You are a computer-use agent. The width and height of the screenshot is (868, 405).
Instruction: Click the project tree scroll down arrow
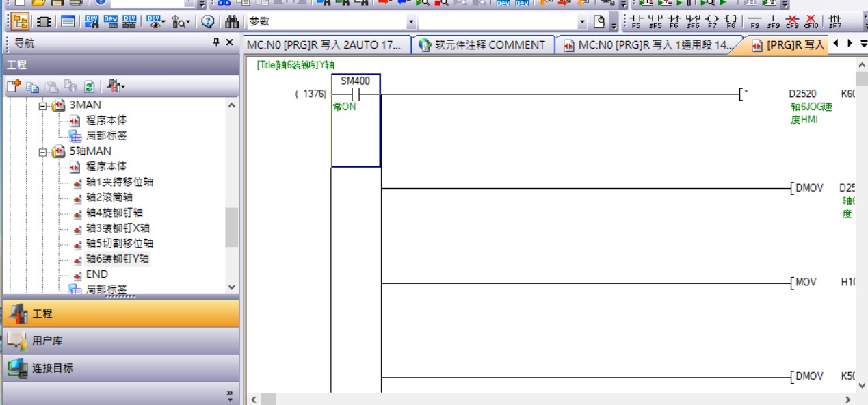pyautogui.click(x=231, y=288)
